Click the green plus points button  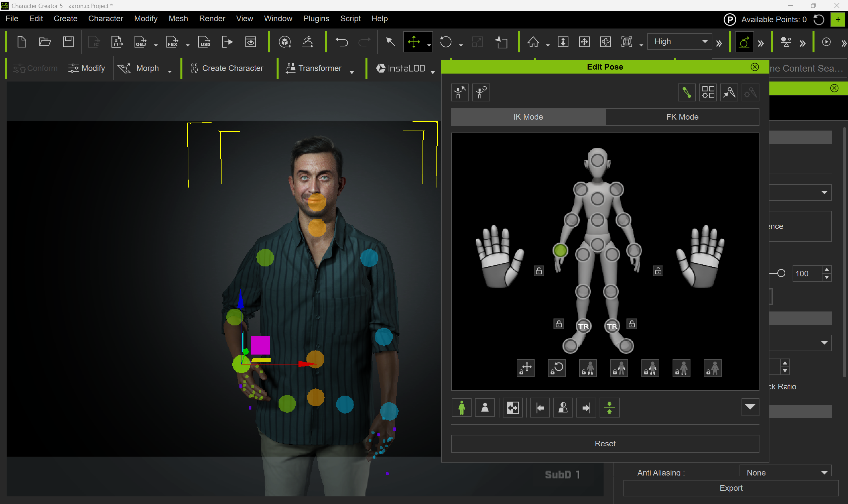tap(838, 20)
